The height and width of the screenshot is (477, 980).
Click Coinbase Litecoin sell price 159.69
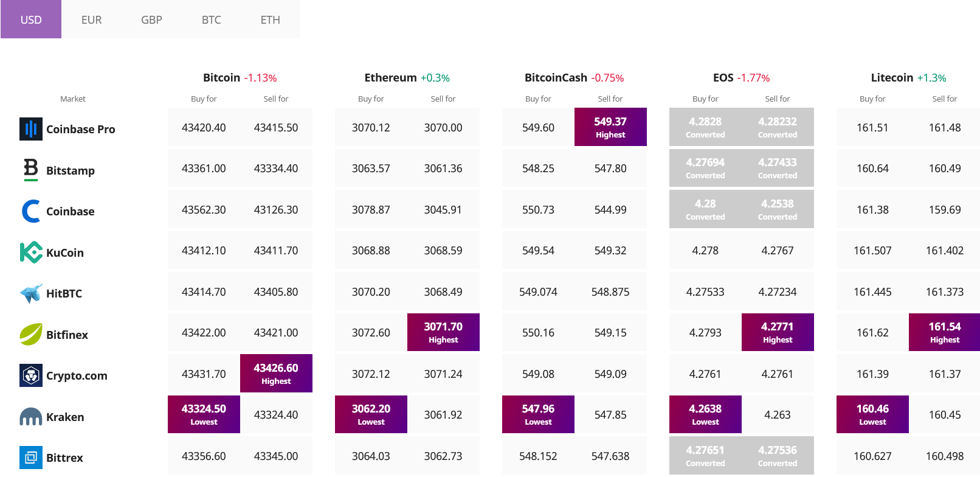pyautogui.click(x=945, y=209)
